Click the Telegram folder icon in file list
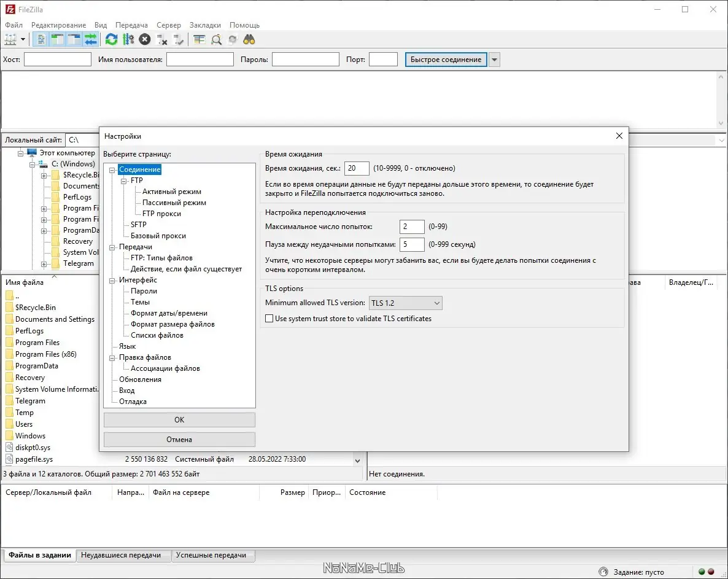Screen dimensions: 728x579 coord(9,401)
